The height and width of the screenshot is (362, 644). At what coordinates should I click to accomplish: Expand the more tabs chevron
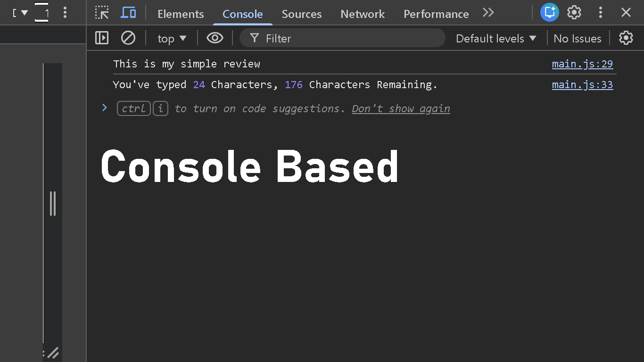[488, 13]
